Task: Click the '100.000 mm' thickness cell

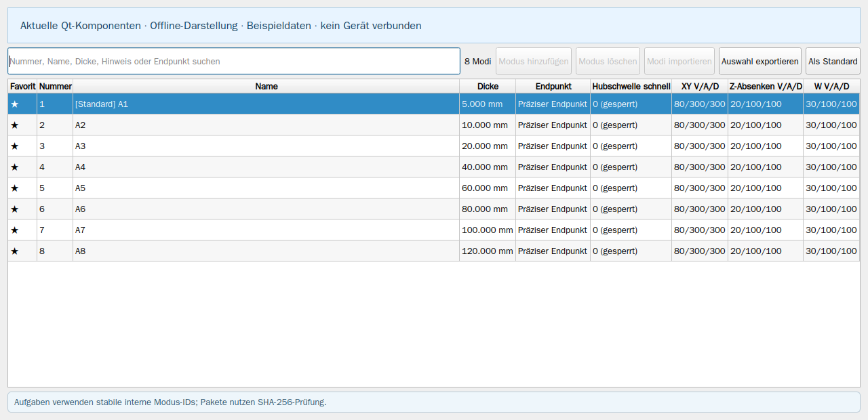Action: [x=488, y=230]
